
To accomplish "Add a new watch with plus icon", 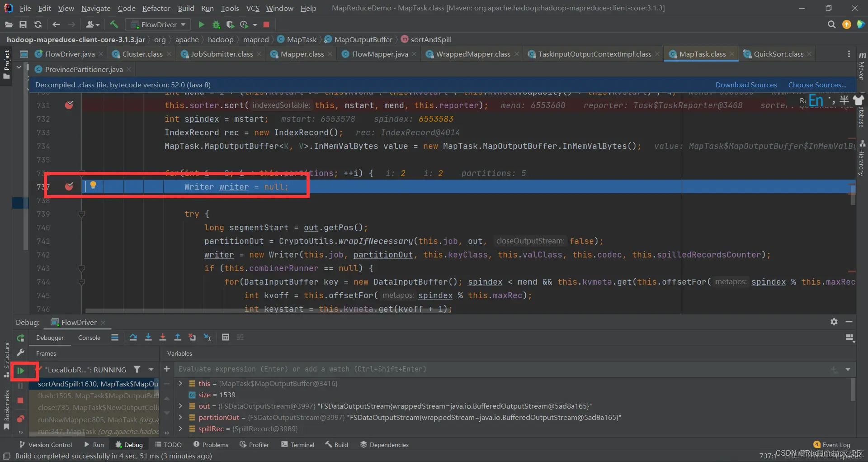I will [x=167, y=369].
